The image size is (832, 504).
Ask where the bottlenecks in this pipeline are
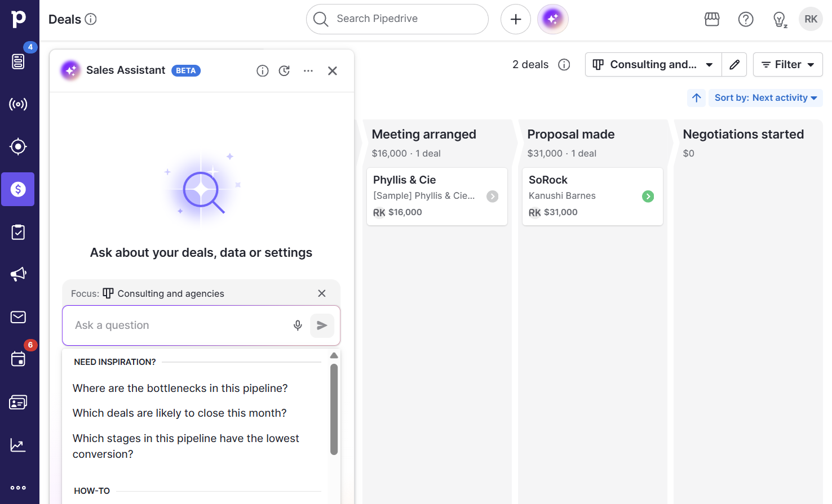point(179,388)
